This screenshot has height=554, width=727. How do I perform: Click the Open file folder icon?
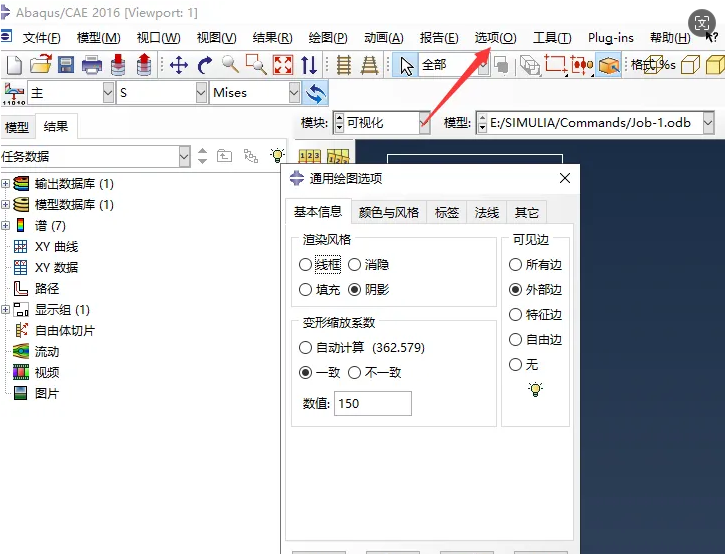tap(40, 65)
